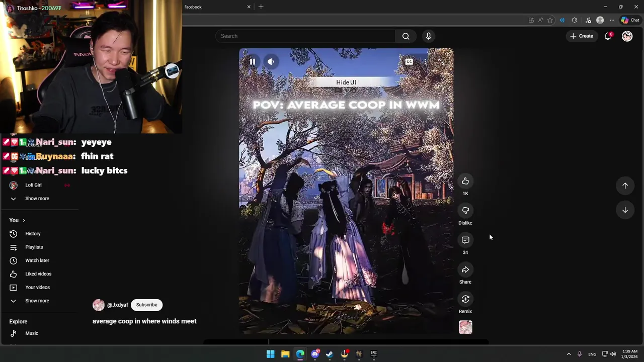Switch ENG input language
Screen dimensions: 644x362
592,354
